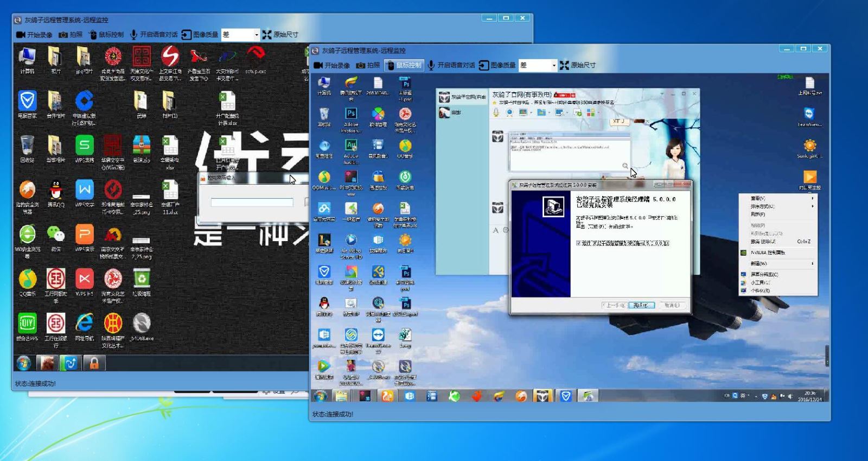Click text input field in back window dialog
868x461 pixels.
252,203
